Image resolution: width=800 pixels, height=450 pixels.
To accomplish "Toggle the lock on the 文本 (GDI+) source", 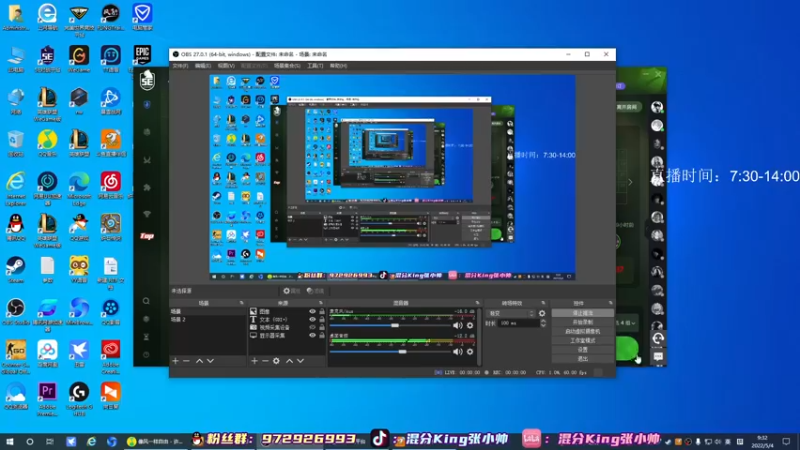I will [322, 319].
